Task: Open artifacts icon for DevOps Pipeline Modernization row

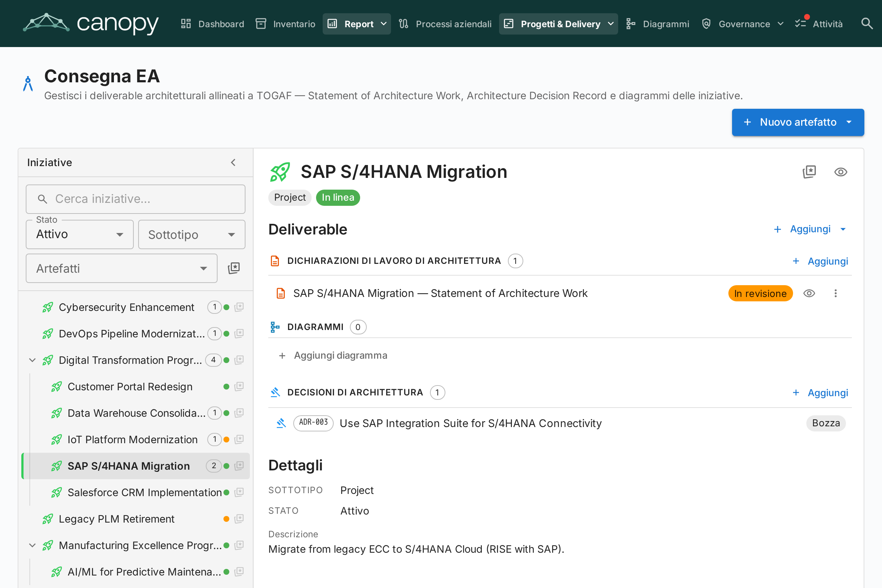Action: [x=239, y=333]
